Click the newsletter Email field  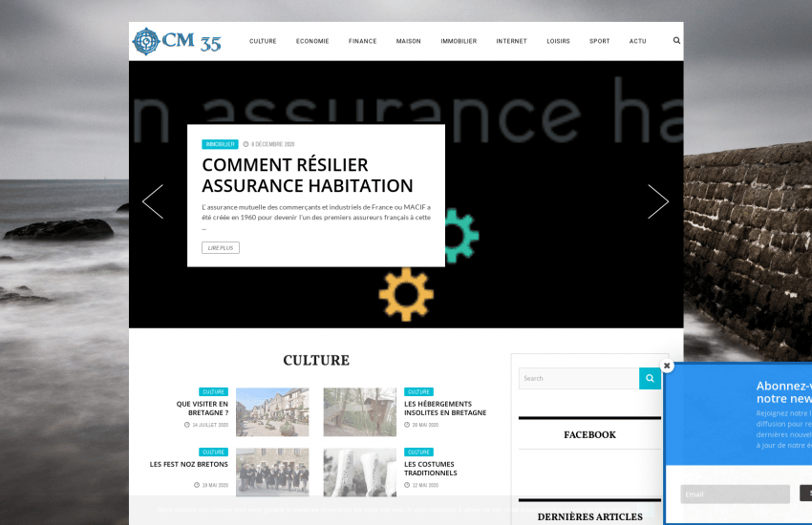735,494
